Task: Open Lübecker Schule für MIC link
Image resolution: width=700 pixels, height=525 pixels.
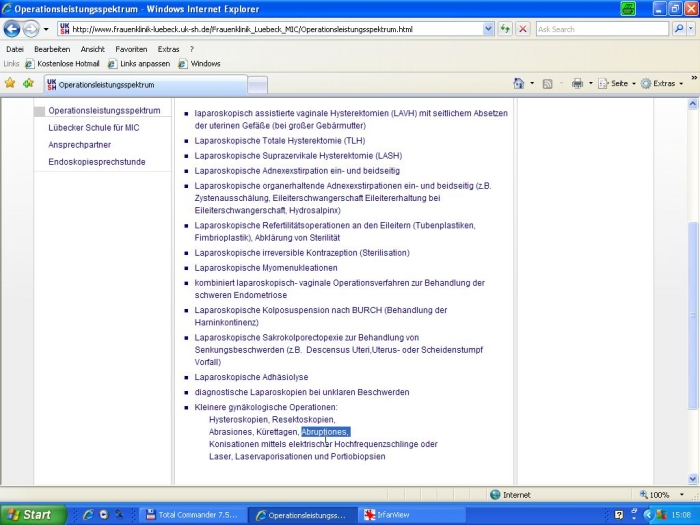Action: click(x=94, y=128)
